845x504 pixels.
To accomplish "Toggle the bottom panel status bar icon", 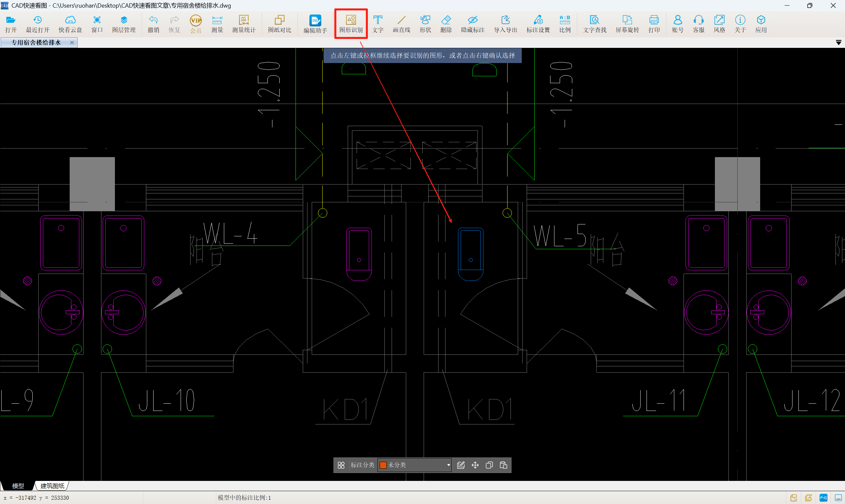I will [x=838, y=497].
